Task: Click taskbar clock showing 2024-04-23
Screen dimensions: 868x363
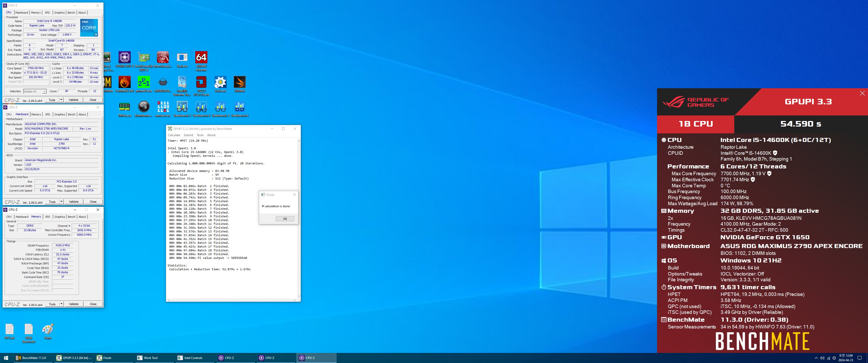Action: (846, 358)
